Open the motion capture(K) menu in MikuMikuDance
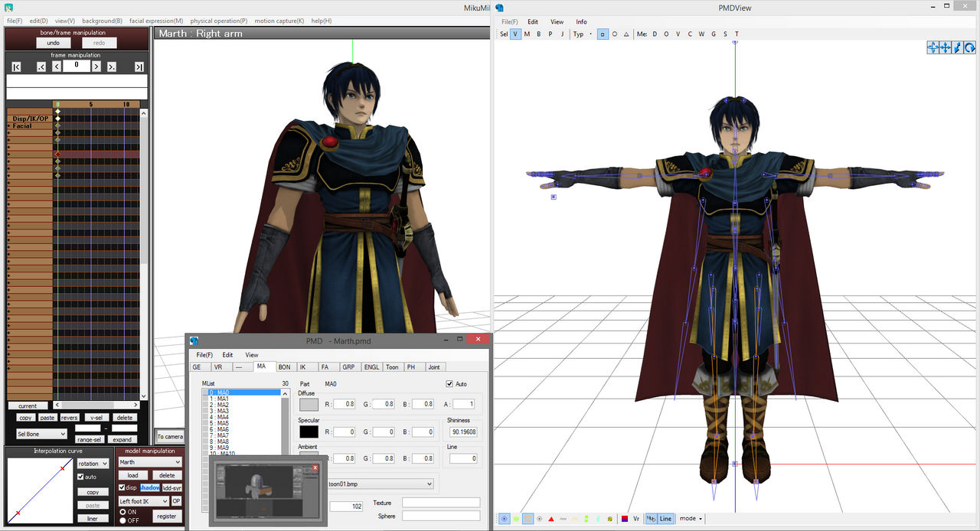980x531 pixels. point(279,21)
